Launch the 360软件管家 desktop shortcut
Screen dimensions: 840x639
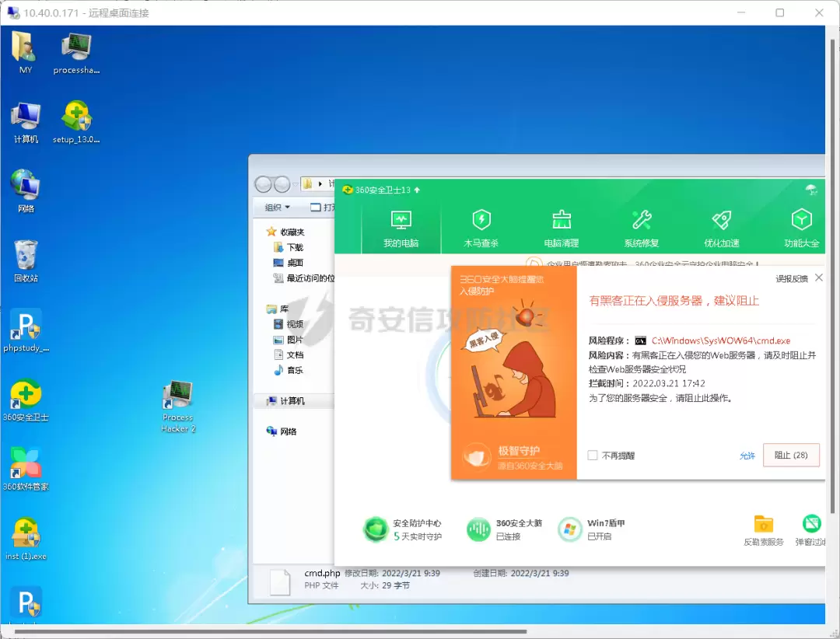point(26,470)
